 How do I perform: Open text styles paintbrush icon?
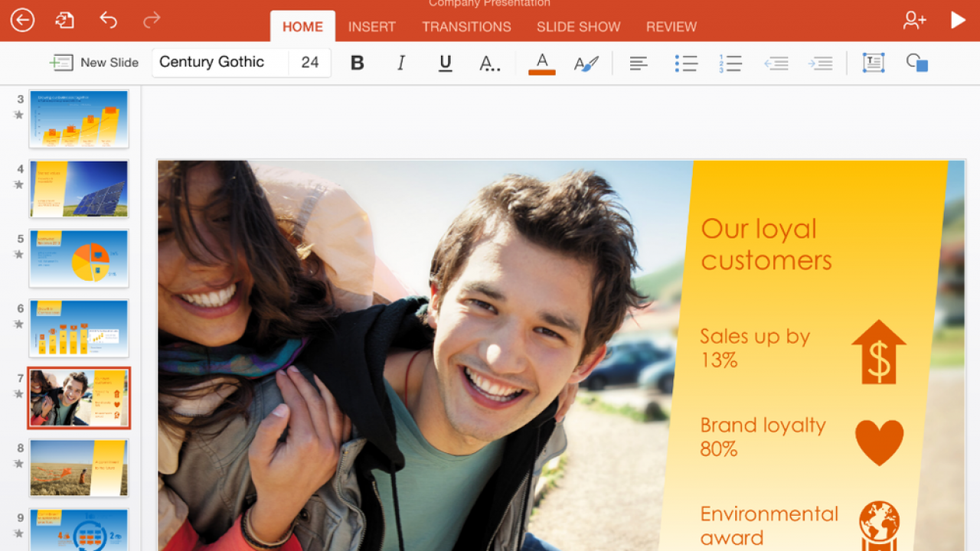click(x=586, y=63)
